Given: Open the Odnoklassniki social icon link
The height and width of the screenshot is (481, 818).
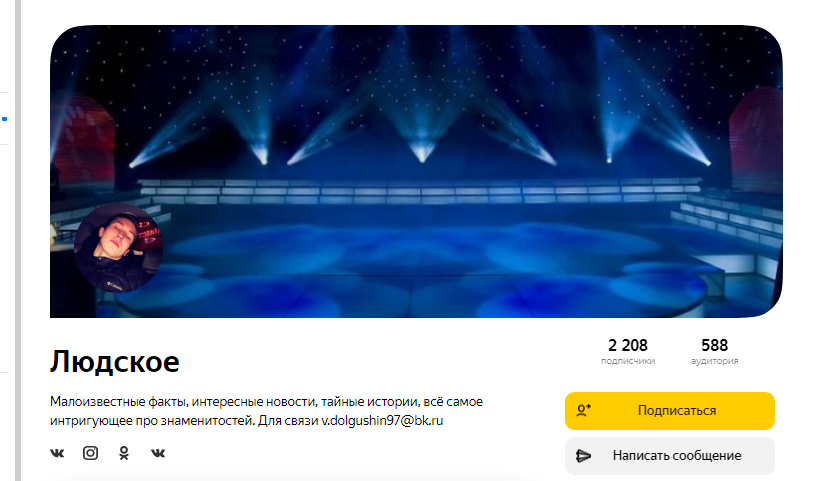Looking at the screenshot, I should click(124, 453).
